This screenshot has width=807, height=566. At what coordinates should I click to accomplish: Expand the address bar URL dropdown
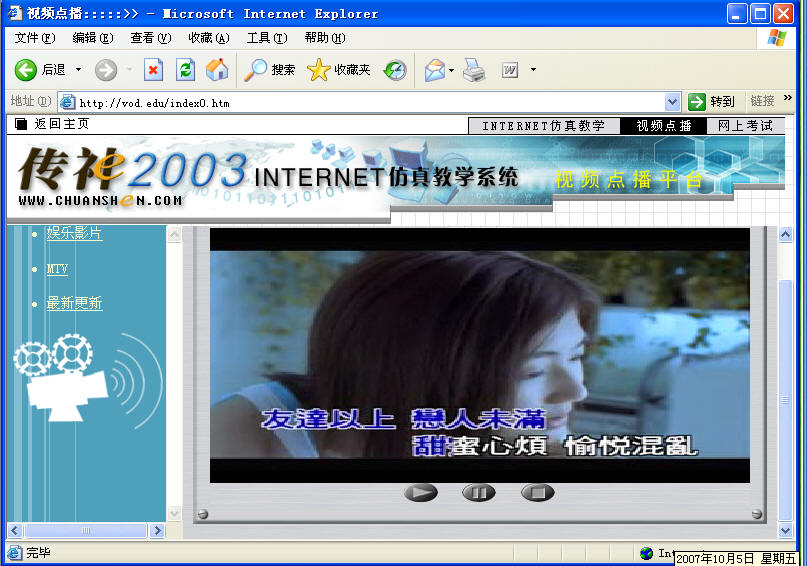673,102
